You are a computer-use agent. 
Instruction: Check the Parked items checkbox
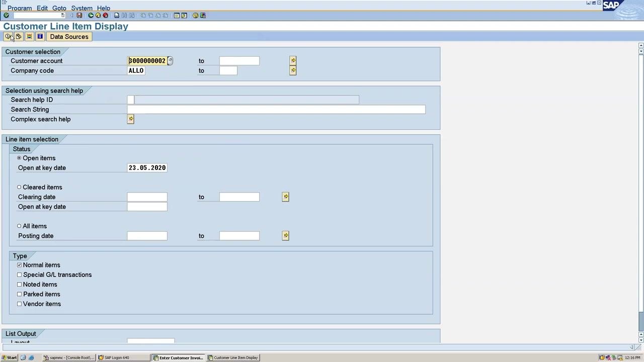[19, 294]
